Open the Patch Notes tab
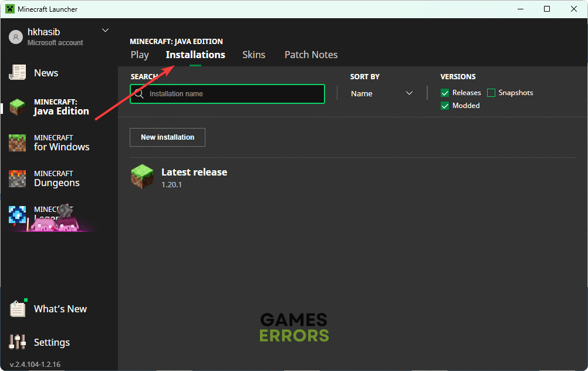 (x=310, y=54)
